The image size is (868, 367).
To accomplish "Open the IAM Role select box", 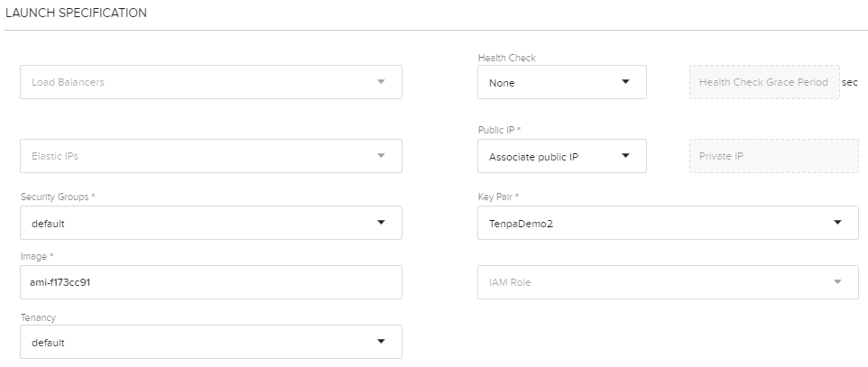I will (x=650, y=282).
